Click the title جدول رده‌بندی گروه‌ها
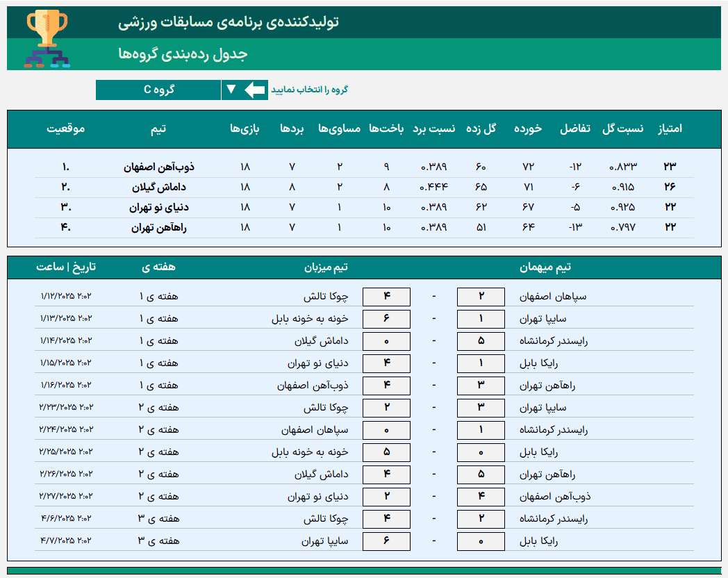The height and width of the screenshot is (578, 728). 183,54
